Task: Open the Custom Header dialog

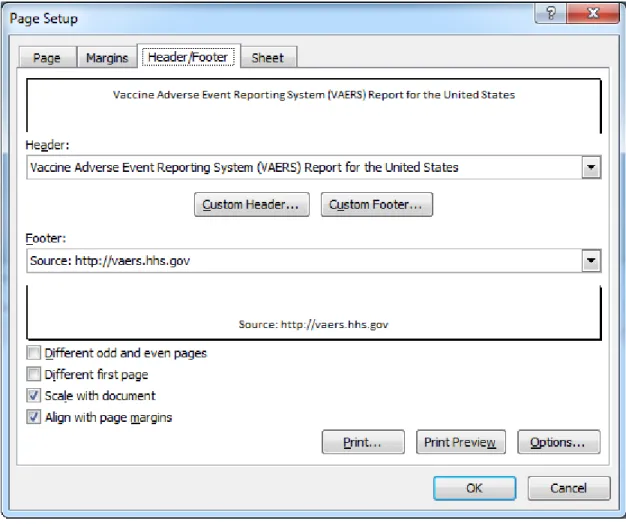Action: pyautogui.click(x=252, y=204)
